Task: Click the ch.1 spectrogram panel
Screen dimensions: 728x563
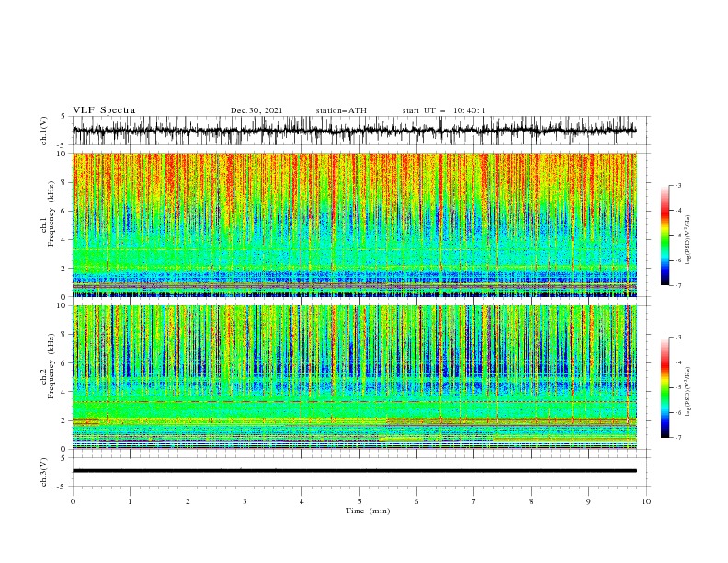Action: pyautogui.click(x=355, y=224)
